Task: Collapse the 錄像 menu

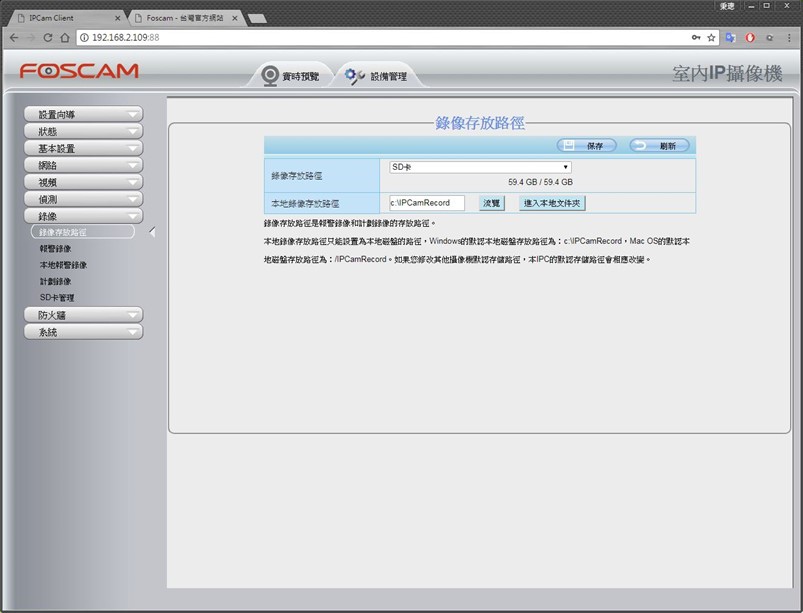Action: (x=83, y=216)
